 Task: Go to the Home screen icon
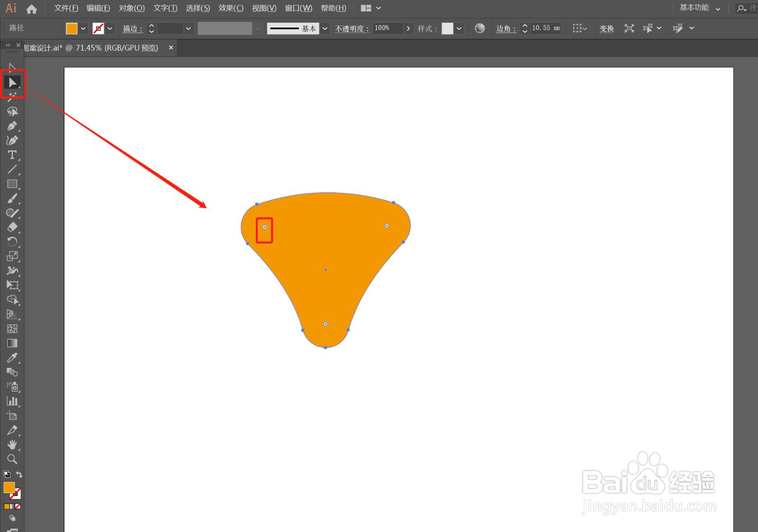coord(32,9)
